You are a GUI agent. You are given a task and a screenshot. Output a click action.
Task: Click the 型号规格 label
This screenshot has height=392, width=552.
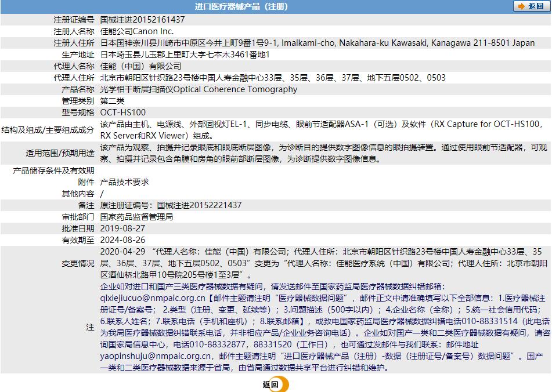tap(78, 112)
